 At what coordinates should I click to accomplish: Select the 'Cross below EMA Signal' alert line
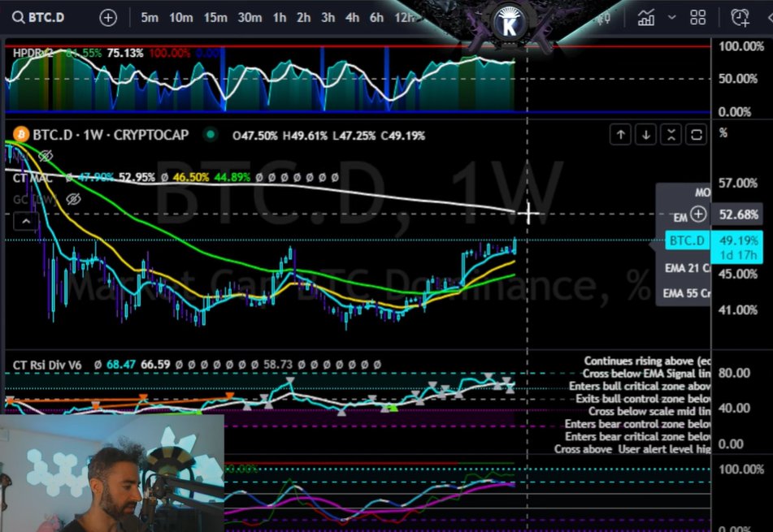point(646,374)
